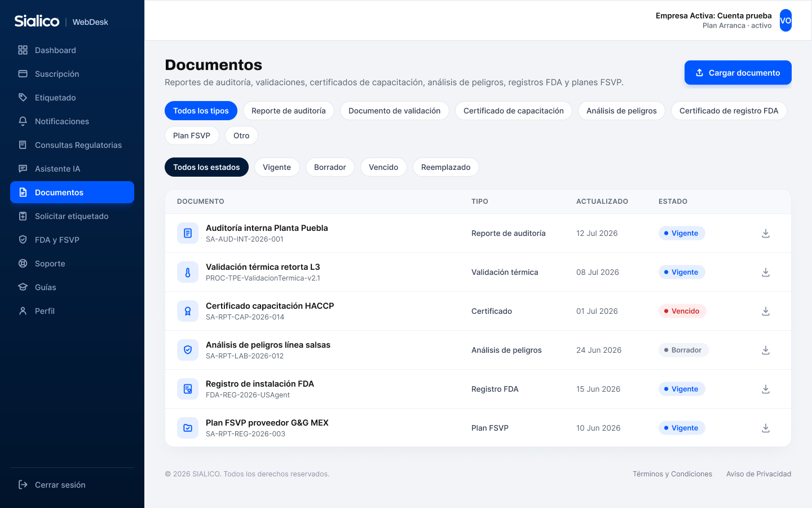Select the Plan FSVP type filter

(x=192, y=135)
